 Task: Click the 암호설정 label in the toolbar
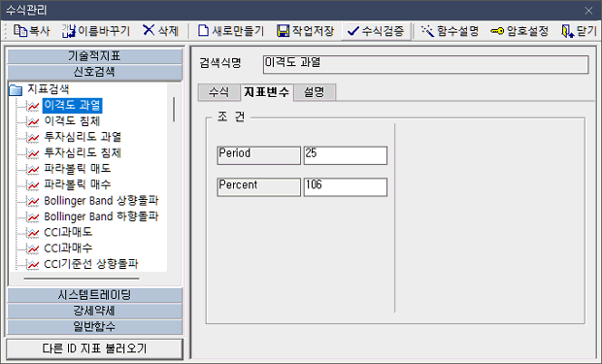[x=527, y=31]
